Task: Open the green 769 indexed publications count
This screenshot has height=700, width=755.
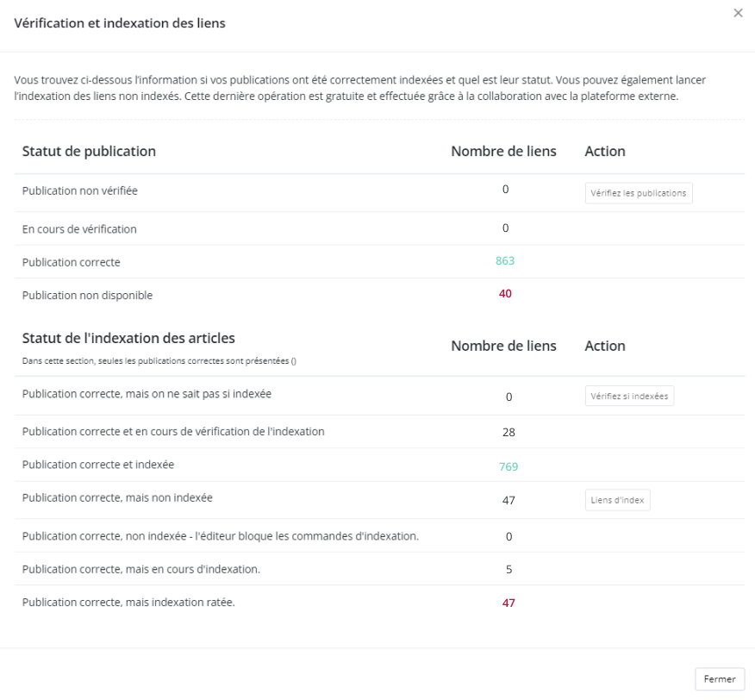Action: click(509, 466)
